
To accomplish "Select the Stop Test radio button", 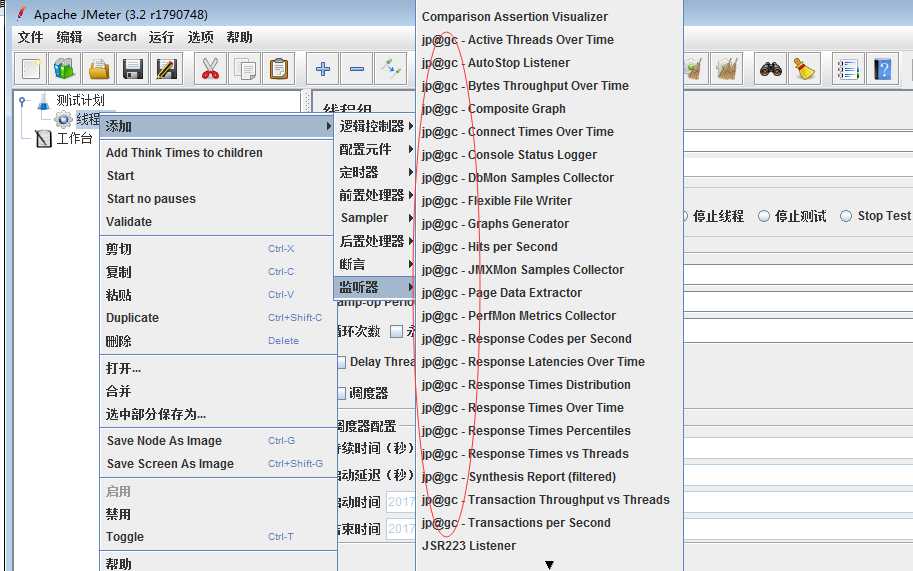I will 846,216.
